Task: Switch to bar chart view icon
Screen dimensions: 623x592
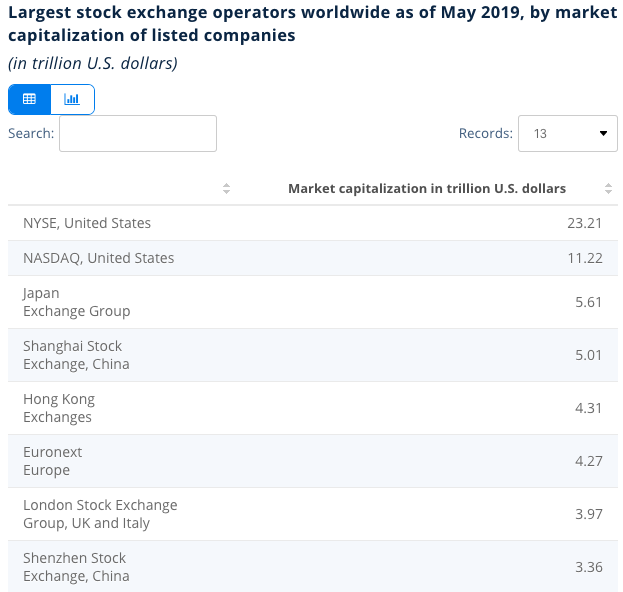Action: click(x=72, y=99)
